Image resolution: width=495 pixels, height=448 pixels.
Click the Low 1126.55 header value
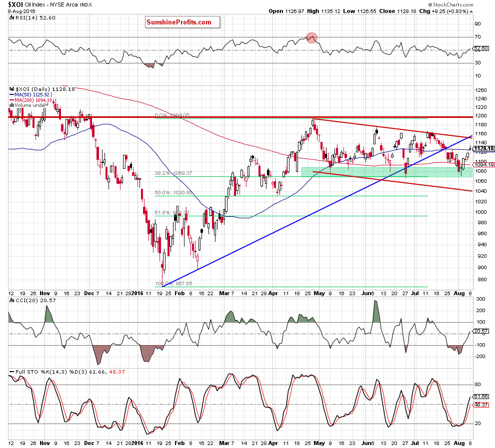tap(359, 11)
